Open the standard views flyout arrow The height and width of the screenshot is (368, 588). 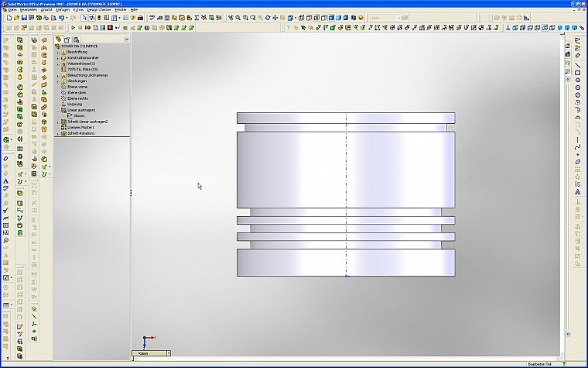pyautogui.click(x=296, y=18)
